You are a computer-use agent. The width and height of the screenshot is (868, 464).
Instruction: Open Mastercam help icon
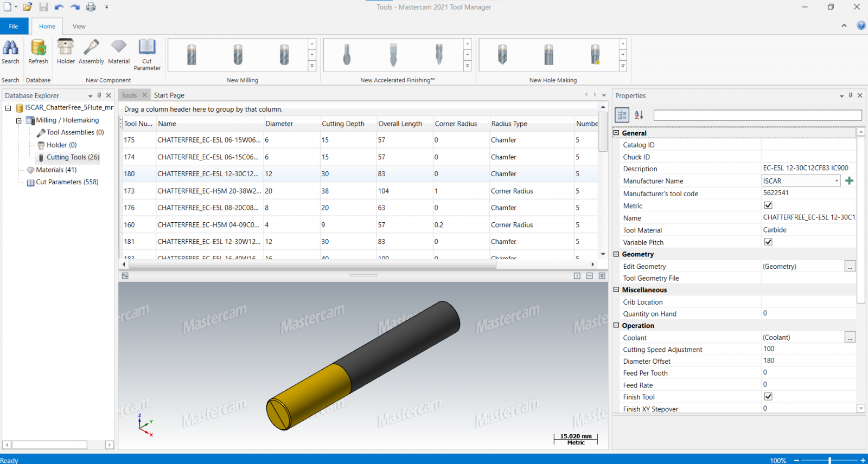[861, 25]
